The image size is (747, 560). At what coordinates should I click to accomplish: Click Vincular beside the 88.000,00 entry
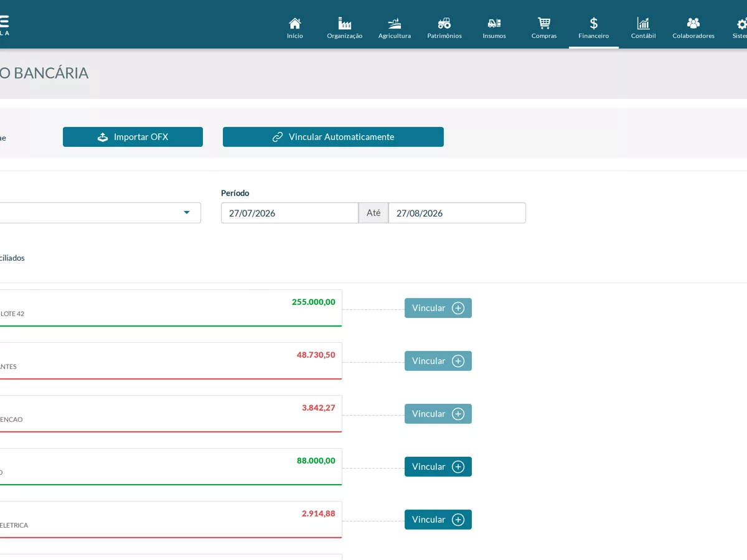(438, 467)
